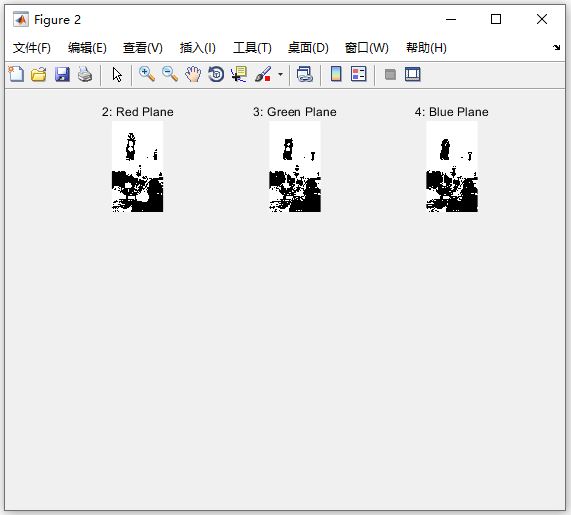Save the figure using the floppy disk icon
Screen dimensions: 571x515
click(62, 74)
